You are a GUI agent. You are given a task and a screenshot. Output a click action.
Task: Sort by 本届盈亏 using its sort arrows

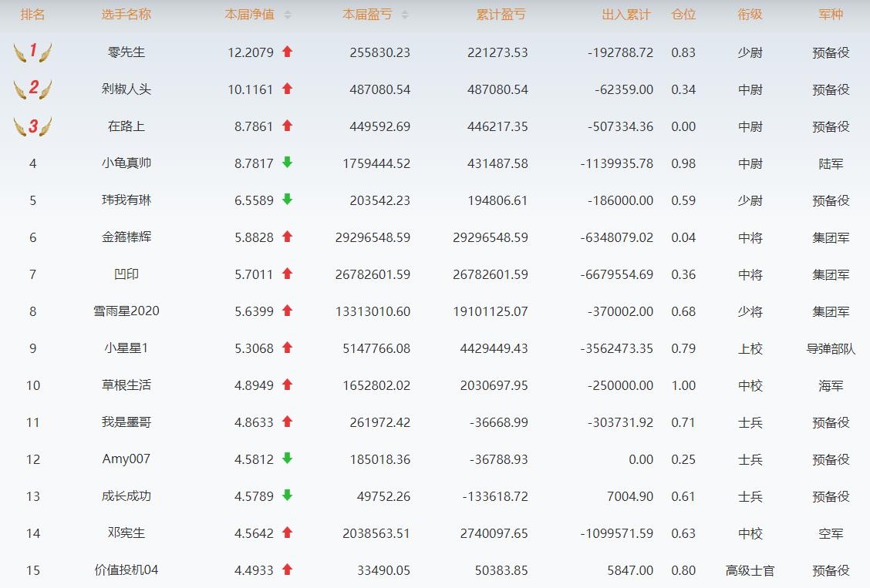(x=405, y=15)
